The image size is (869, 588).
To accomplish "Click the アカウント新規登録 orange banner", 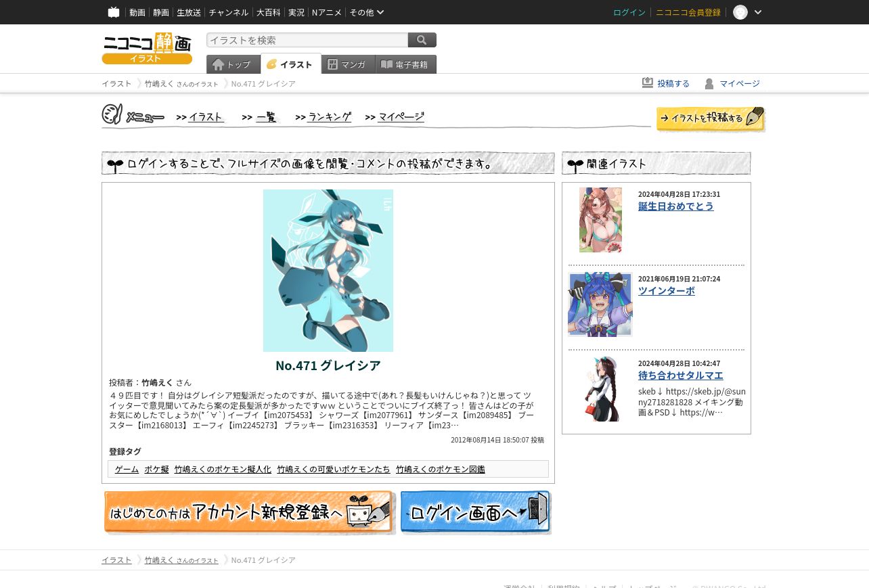I will (x=249, y=513).
